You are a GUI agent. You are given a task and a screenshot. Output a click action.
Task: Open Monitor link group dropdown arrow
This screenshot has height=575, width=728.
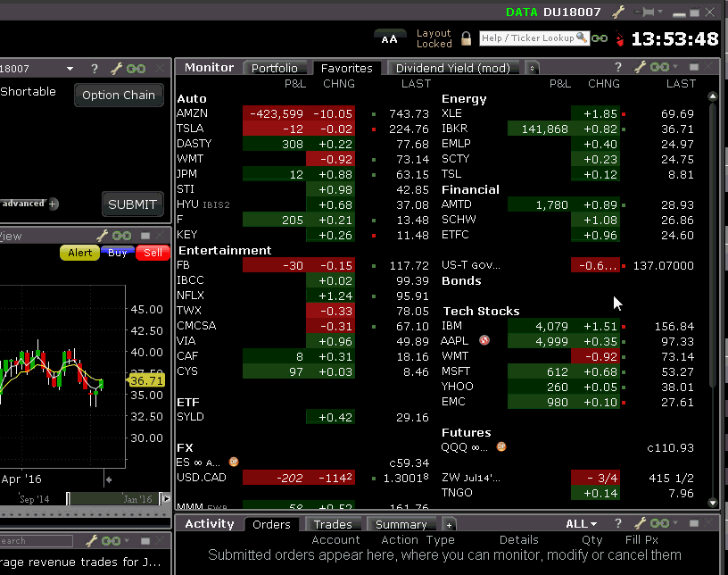click(675, 67)
